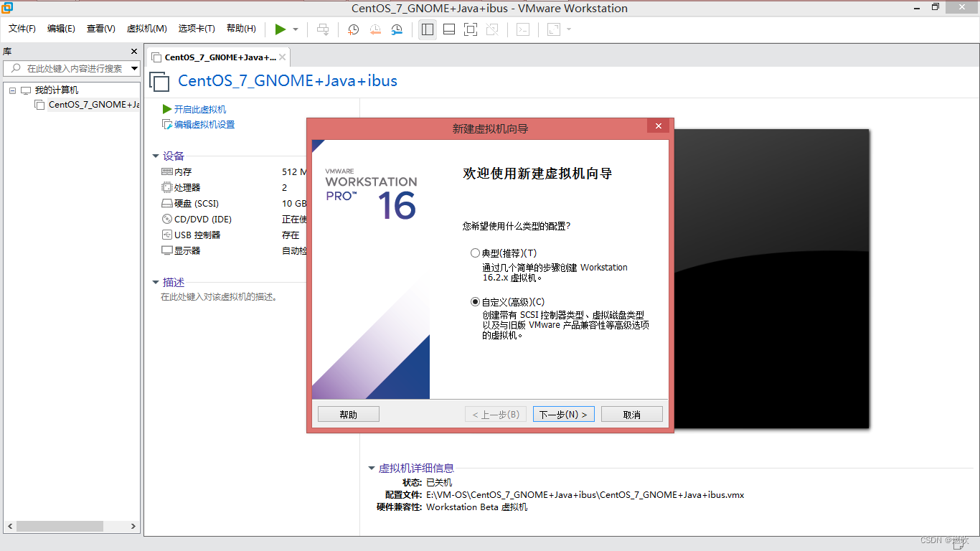
Task: Open the 虚拟机(M) menu
Action: pos(146,29)
